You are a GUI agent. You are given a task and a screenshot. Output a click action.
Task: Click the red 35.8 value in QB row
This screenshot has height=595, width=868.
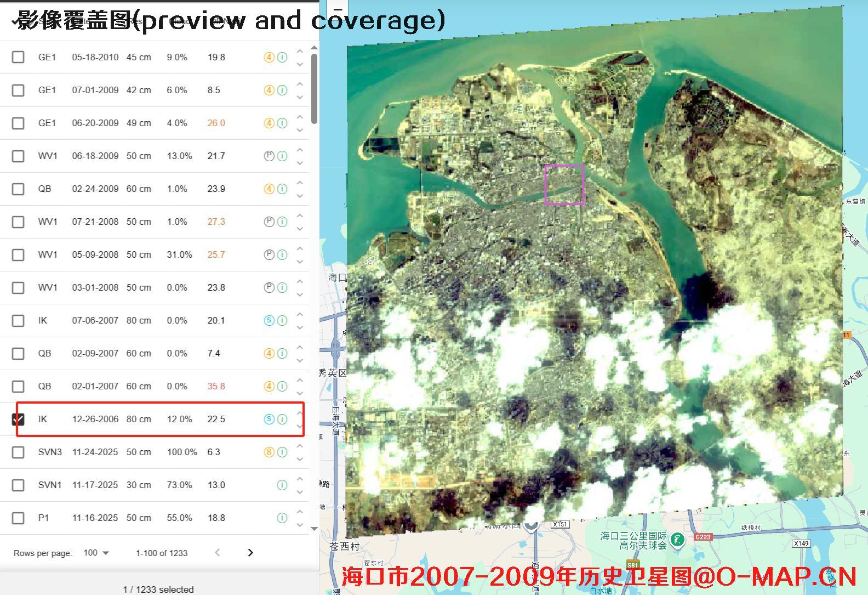point(216,386)
